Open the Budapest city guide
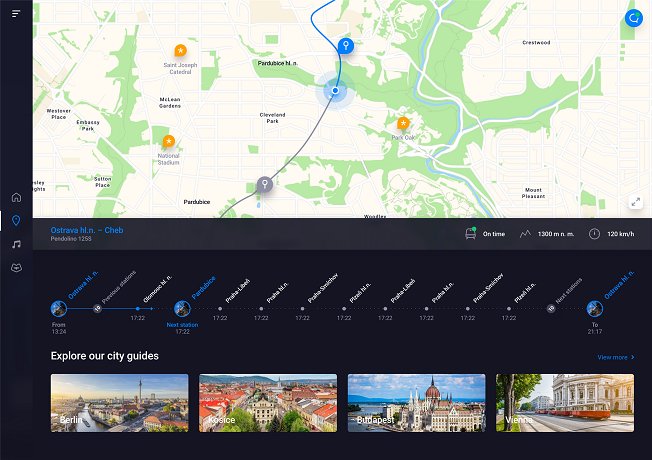The height and width of the screenshot is (460, 652). coord(416,403)
